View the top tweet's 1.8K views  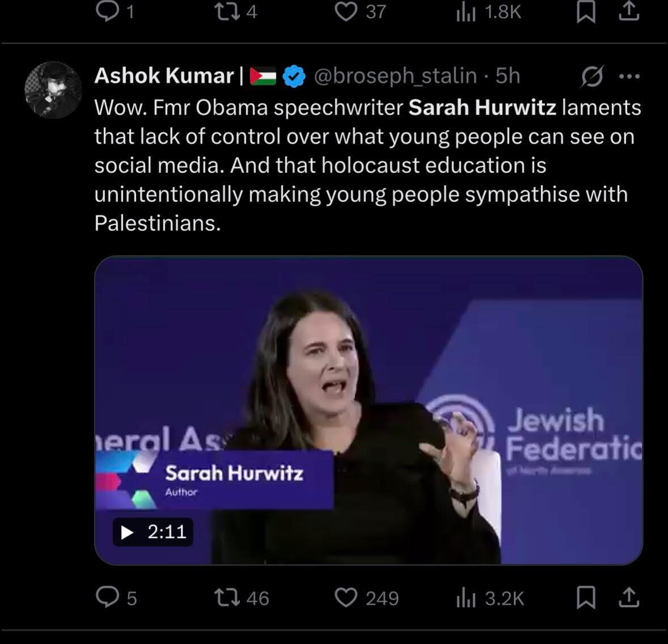(x=466, y=11)
